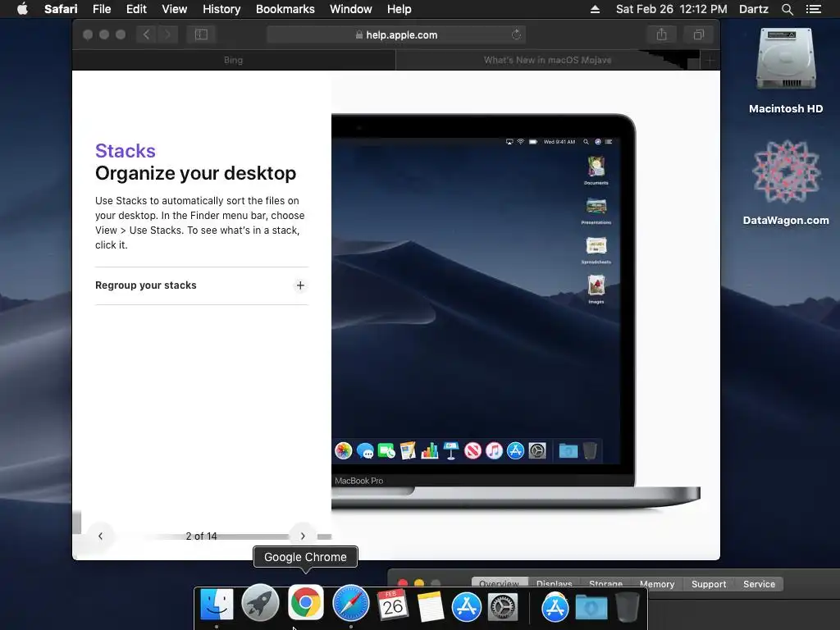
Task: Open Finder from the Dock
Action: [217, 605]
